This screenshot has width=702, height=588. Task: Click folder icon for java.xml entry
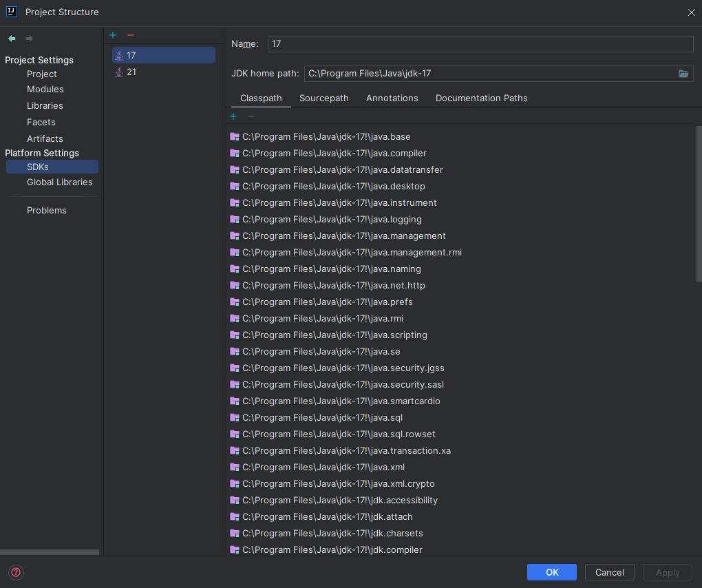235,467
